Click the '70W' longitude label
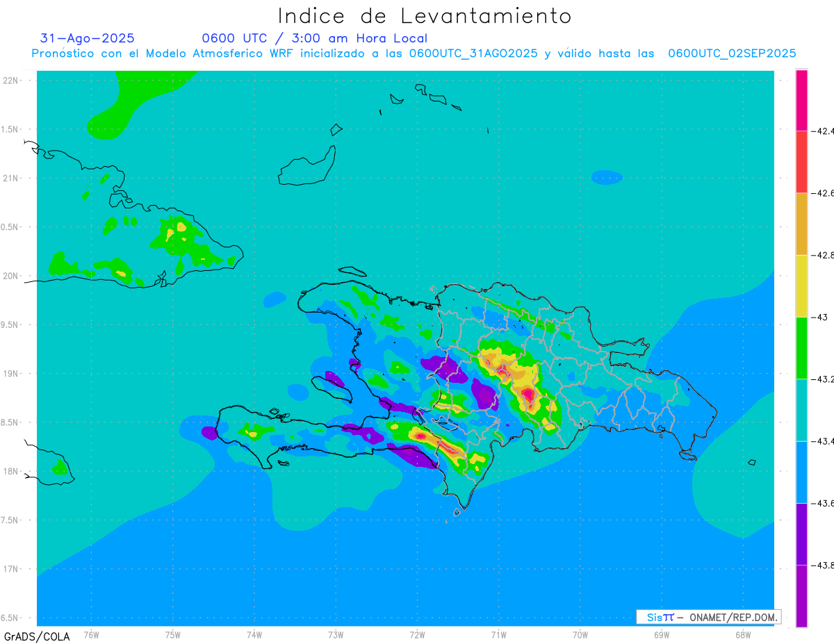 point(580,635)
